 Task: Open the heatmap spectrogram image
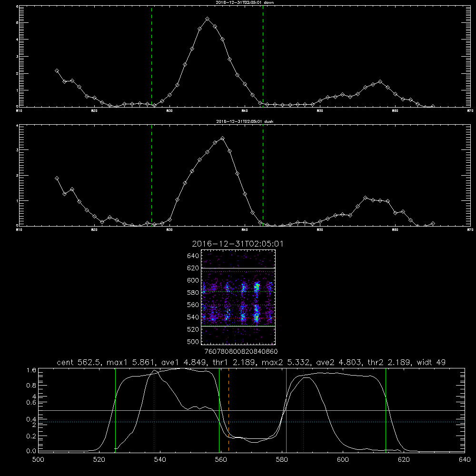point(238,297)
